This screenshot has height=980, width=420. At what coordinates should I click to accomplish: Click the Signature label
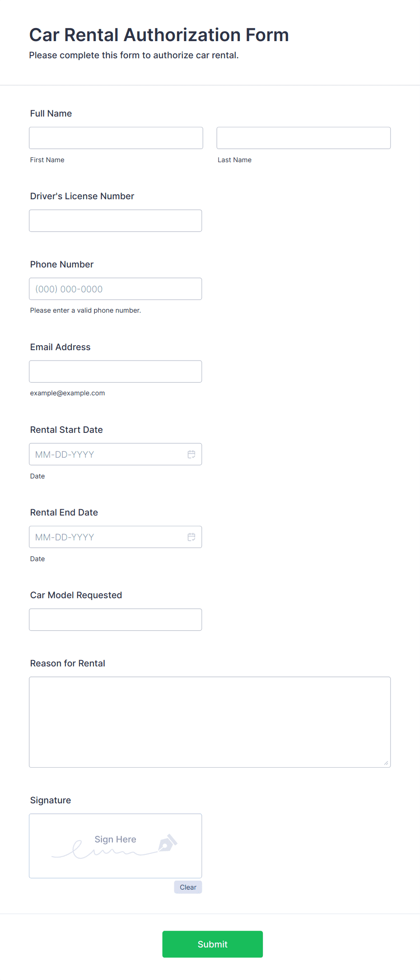pos(51,800)
